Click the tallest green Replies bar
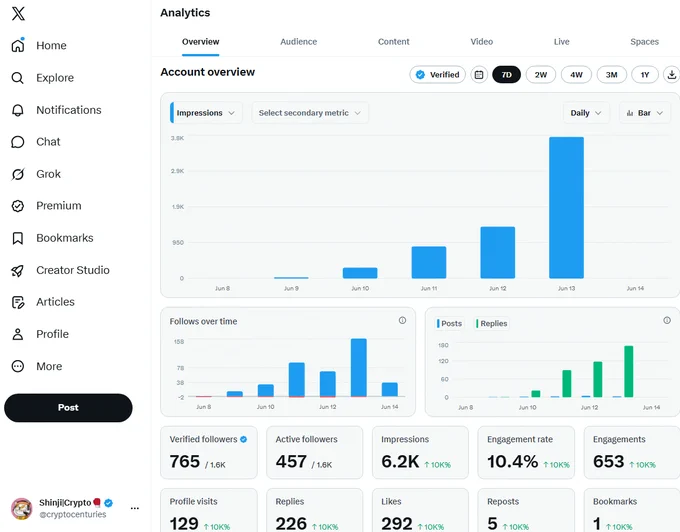This screenshot has height=532, width=680. (628, 372)
